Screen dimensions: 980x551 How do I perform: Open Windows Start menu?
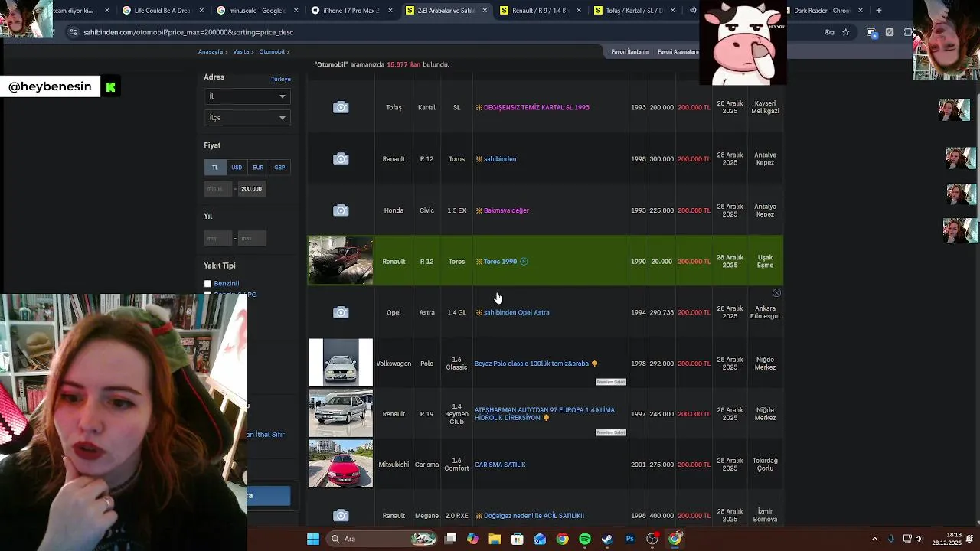tap(313, 539)
